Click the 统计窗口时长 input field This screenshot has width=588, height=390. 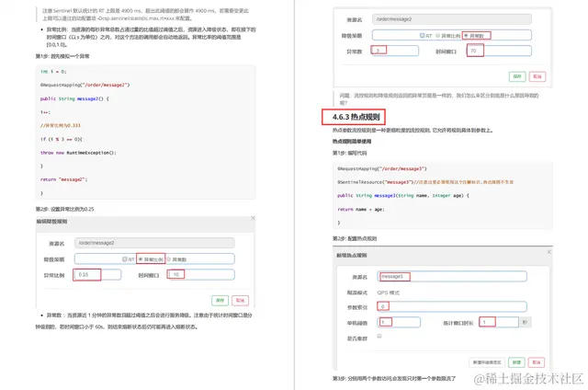(x=499, y=322)
